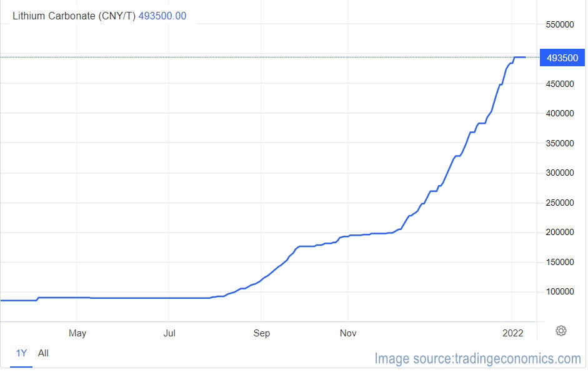The width and height of the screenshot is (588, 372).
Task: Select the 2022 label on the time axis
Action: click(x=512, y=333)
